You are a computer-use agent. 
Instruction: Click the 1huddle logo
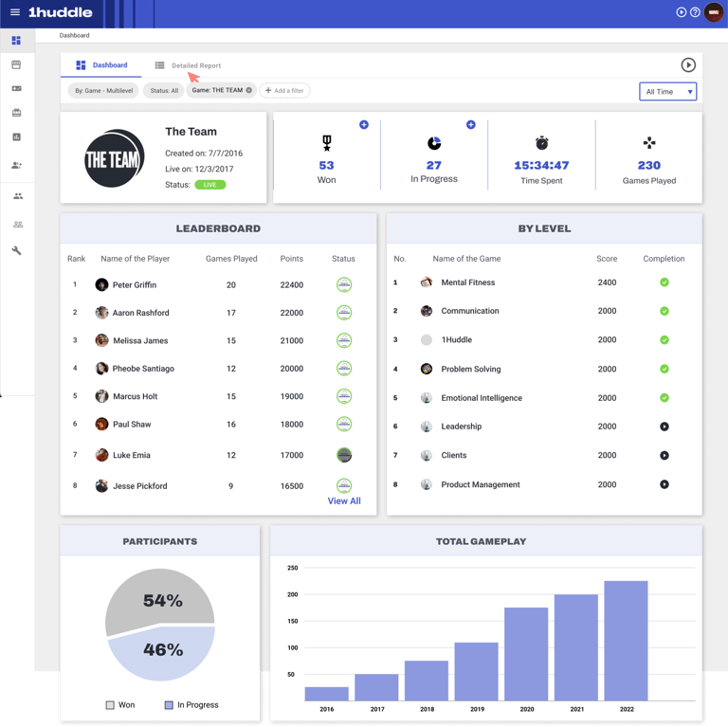[x=61, y=12]
